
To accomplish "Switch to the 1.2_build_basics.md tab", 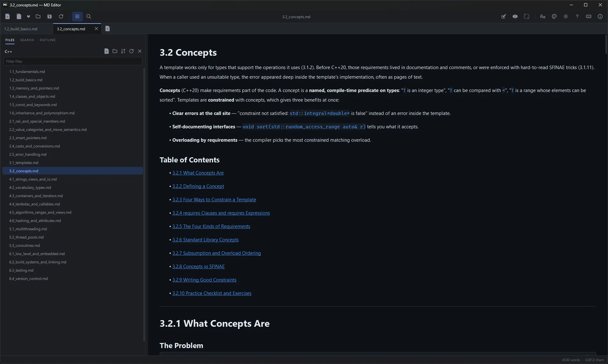I will 21,29.
